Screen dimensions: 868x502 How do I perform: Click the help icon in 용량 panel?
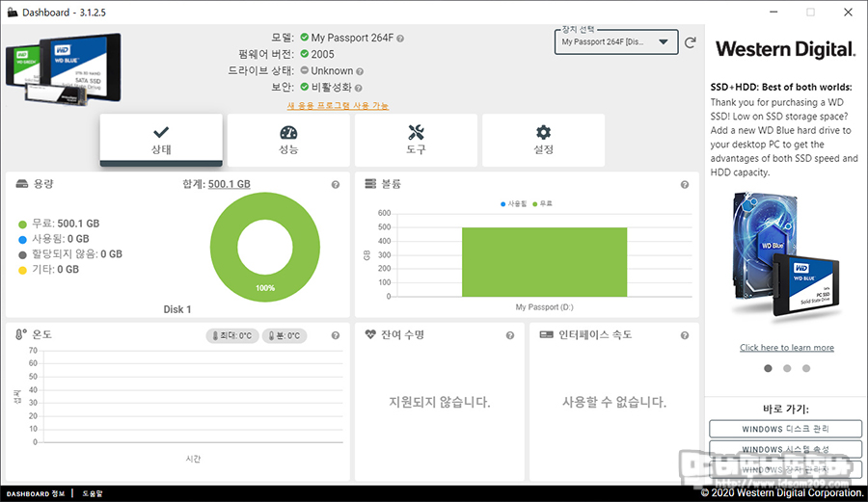point(336,185)
